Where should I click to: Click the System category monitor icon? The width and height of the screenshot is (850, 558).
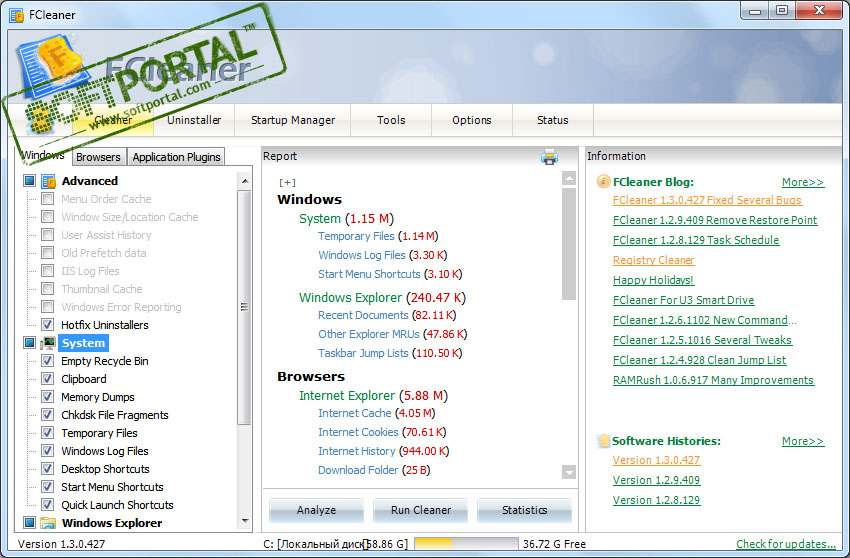48,343
